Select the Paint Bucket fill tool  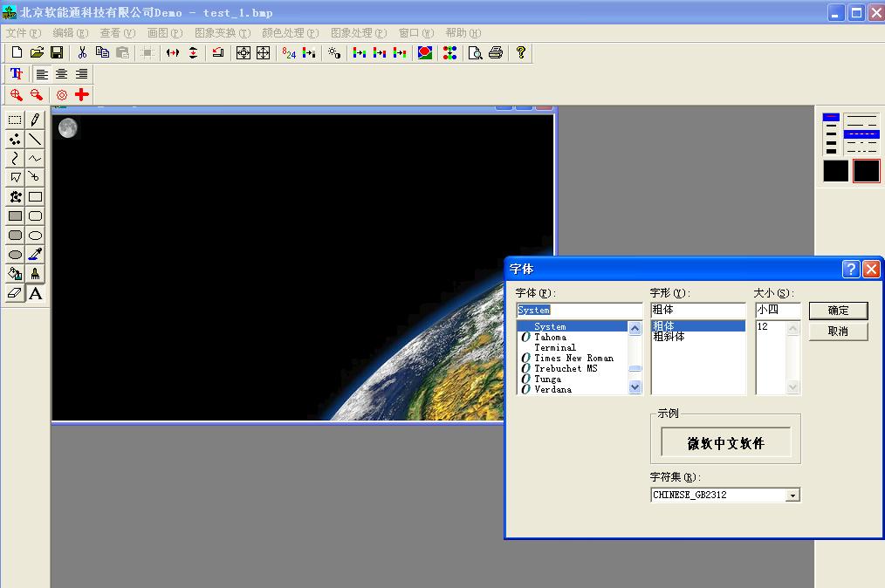coord(15,274)
